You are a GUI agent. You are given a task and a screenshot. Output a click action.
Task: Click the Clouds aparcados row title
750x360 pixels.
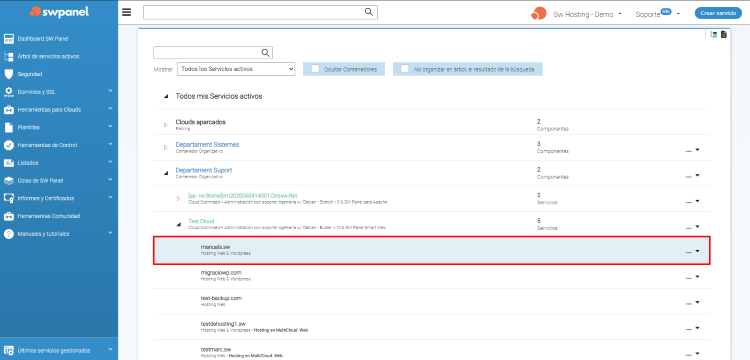(200, 122)
